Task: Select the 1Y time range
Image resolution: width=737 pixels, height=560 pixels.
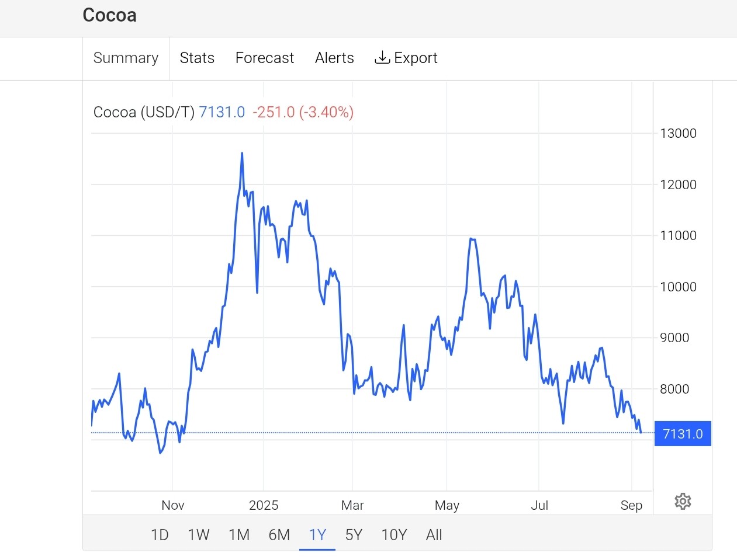Action: (x=317, y=535)
